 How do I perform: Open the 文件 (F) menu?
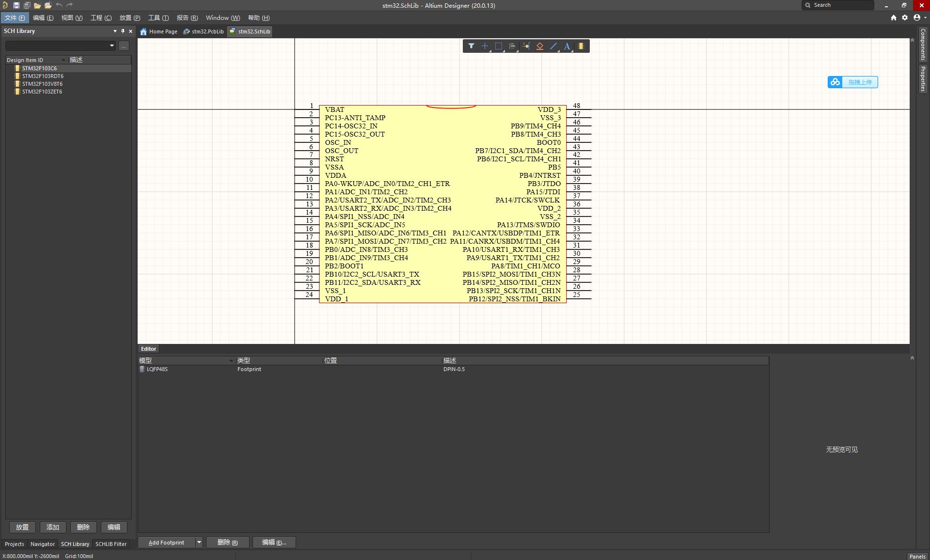pos(15,17)
